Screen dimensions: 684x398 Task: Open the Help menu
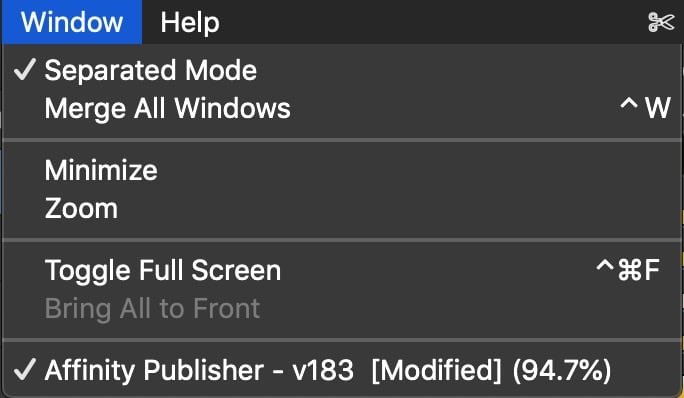point(190,22)
